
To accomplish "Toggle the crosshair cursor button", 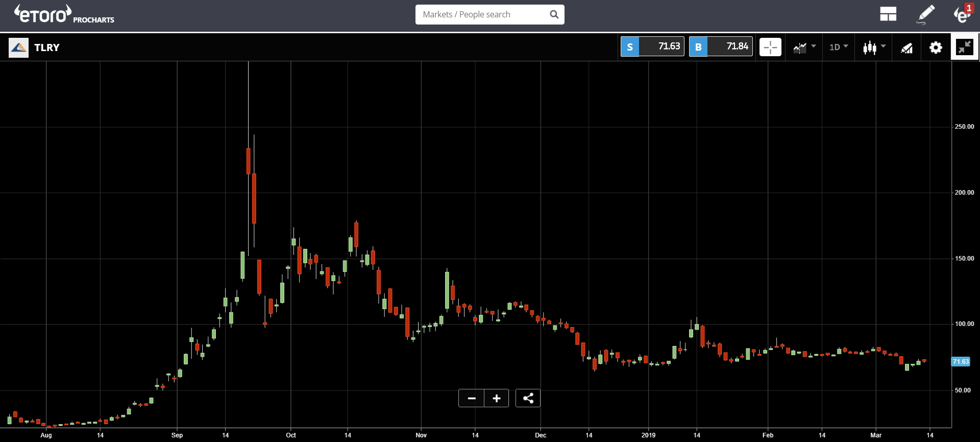I will pos(770,48).
